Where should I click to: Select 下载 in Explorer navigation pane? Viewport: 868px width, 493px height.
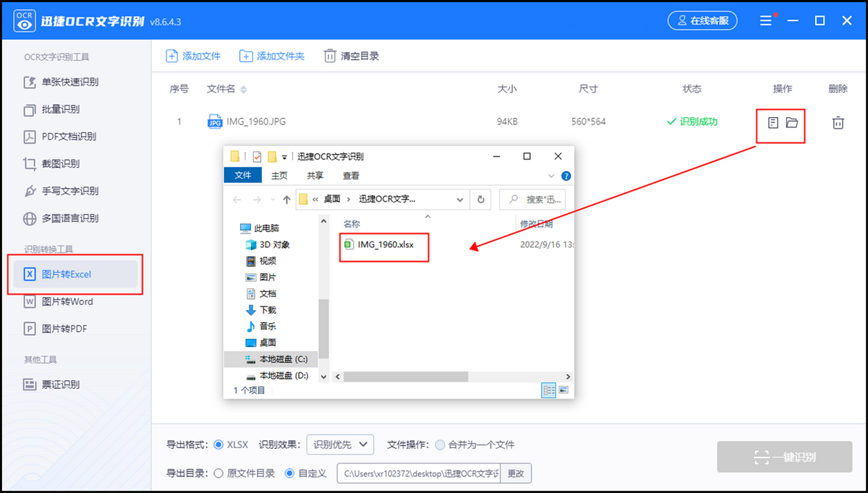260,310
